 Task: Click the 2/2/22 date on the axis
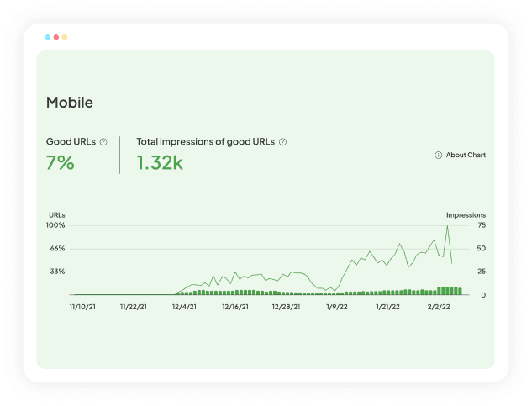tap(438, 308)
